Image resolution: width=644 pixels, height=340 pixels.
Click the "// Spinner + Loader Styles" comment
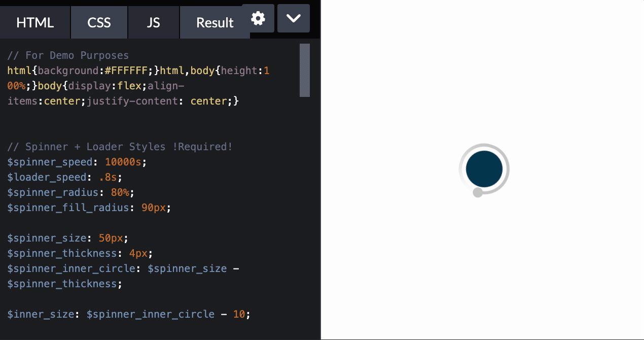(x=120, y=147)
